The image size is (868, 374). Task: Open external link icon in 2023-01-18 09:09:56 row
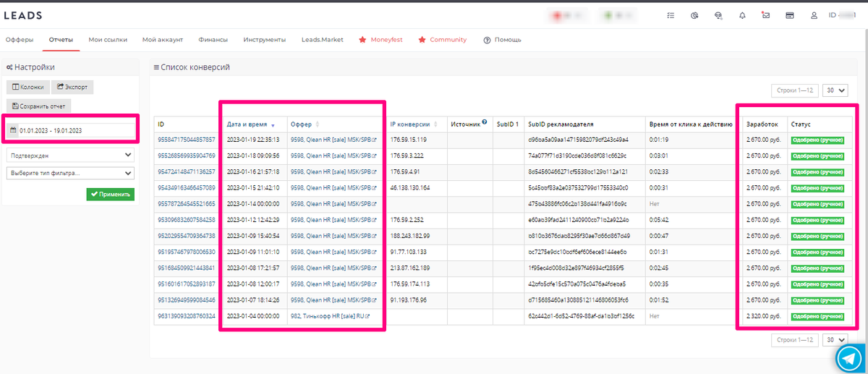375,156
